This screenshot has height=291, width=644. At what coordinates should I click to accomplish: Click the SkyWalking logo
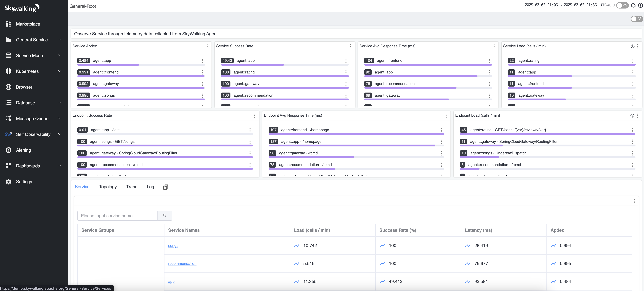pyautogui.click(x=22, y=8)
